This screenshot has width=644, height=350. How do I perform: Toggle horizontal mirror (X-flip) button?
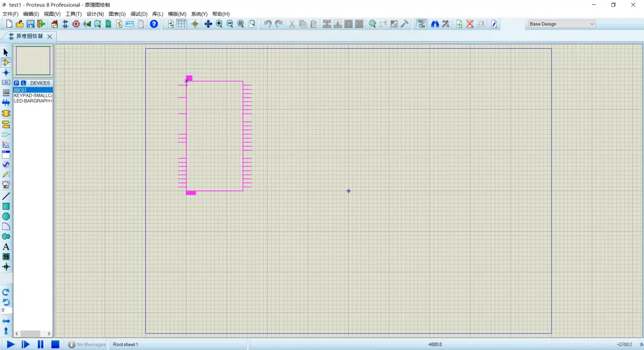click(6, 321)
